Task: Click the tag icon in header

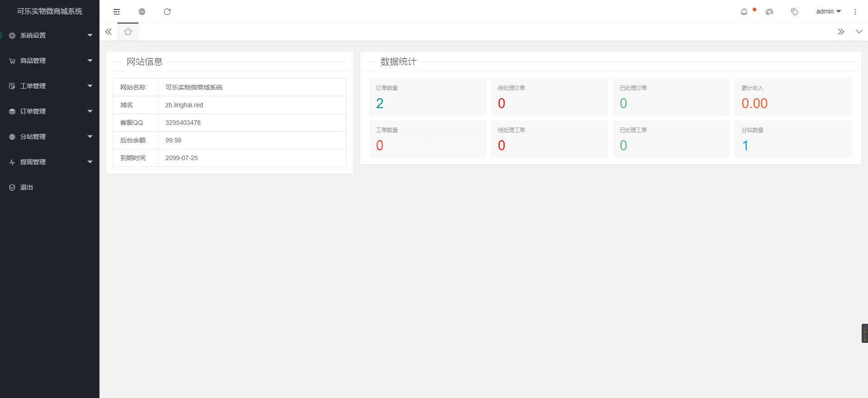Action: click(794, 12)
